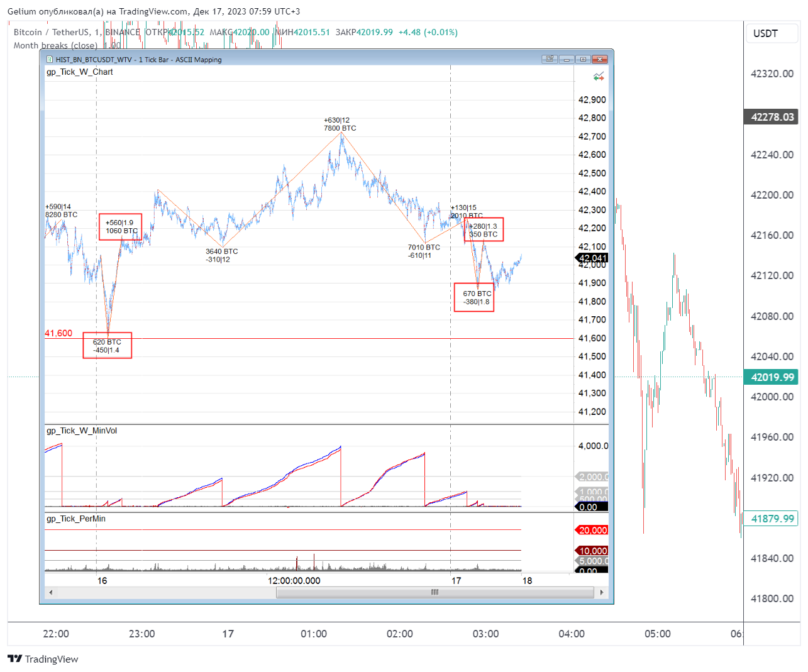
Task: Click the left arrow of the horizontal scrollbar
Action: point(51,592)
